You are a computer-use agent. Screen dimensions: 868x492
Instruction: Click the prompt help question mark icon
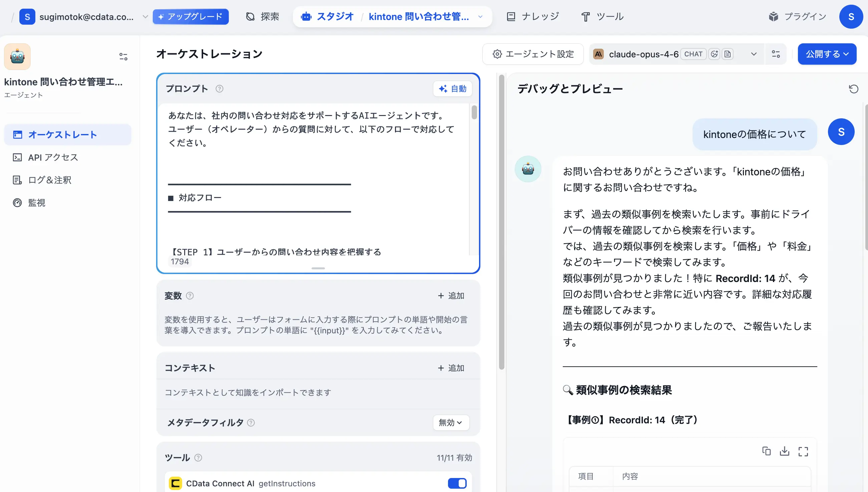(220, 89)
